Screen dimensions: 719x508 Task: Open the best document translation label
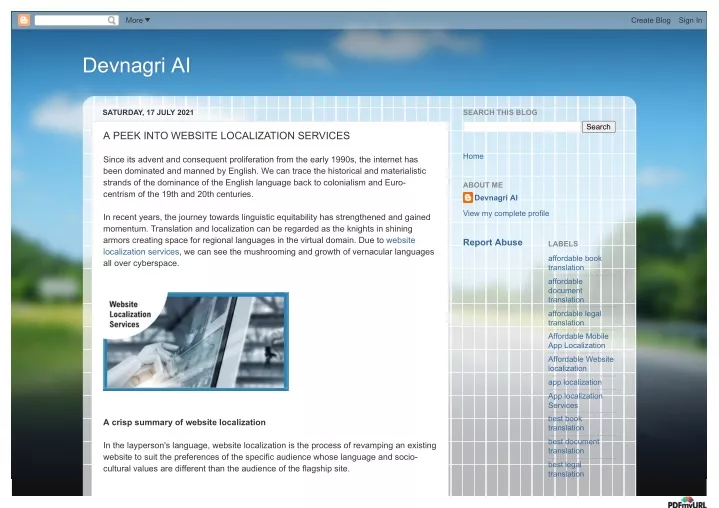coord(574,446)
